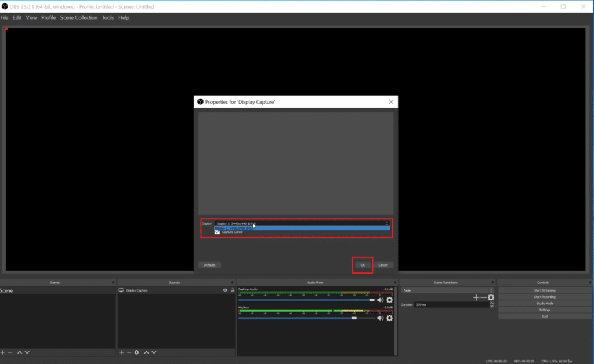Click the Start Streaming button

(x=544, y=290)
